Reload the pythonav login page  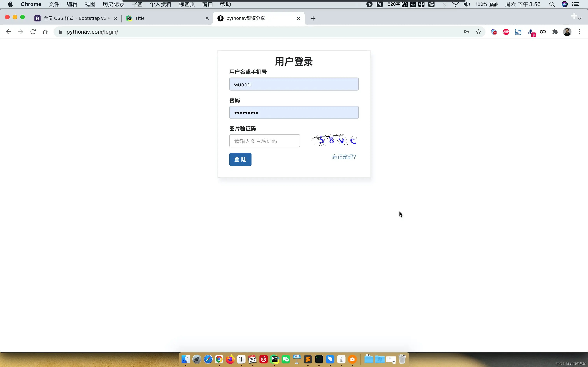pyautogui.click(x=33, y=31)
